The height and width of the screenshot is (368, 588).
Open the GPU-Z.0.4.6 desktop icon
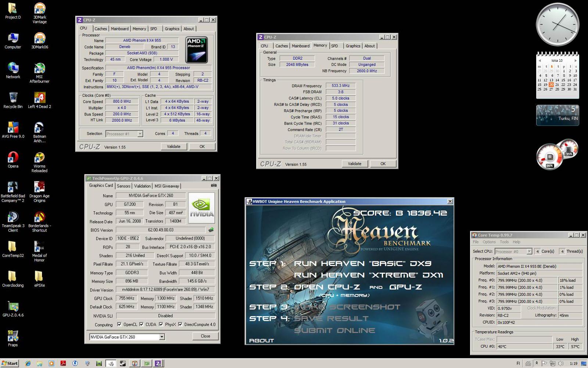[13, 309]
